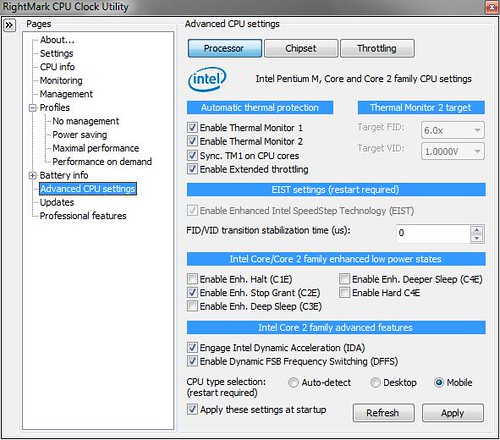Switch to the Chipset tab
This screenshot has width=500, height=440.
[x=301, y=48]
